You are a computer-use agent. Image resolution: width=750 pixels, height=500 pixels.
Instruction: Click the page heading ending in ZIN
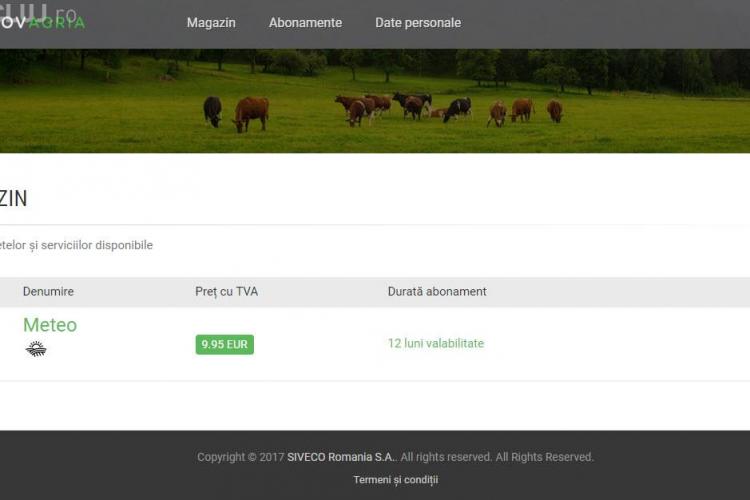tap(13, 199)
